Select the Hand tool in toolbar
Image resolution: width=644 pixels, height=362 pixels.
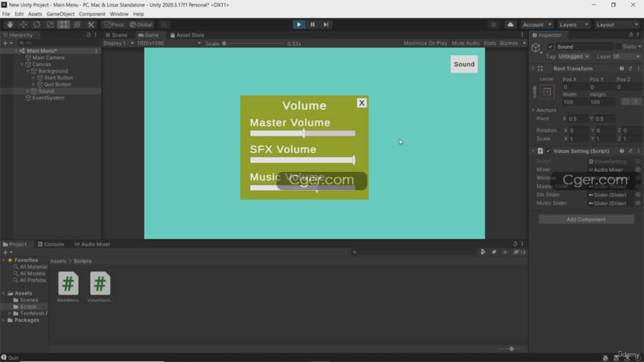click(10, 25)
